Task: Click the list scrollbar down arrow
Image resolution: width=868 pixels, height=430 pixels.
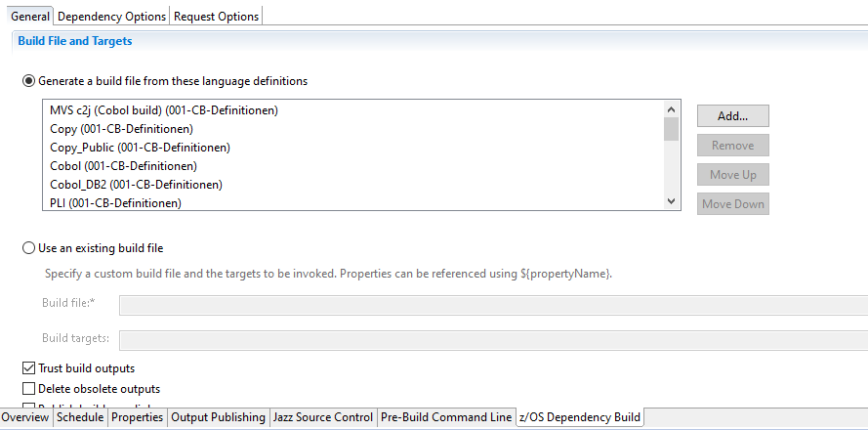Action: click(671, 200)
